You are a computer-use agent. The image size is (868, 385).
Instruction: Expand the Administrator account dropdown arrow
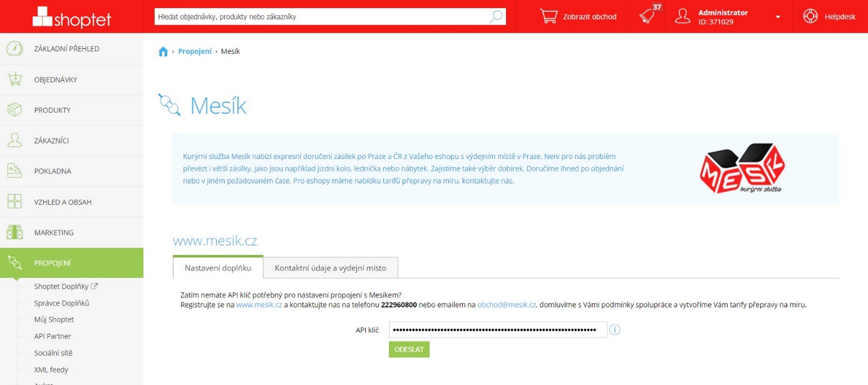(x=778, y=17)
